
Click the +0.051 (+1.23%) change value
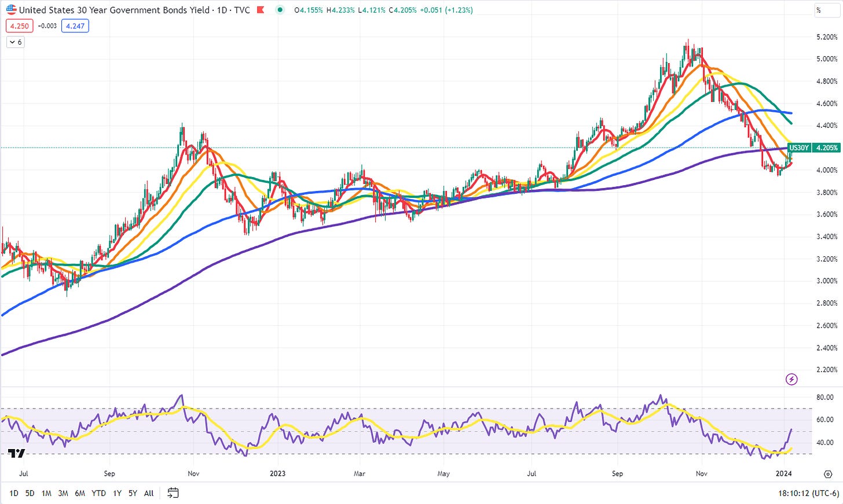[x=445, y=10]
